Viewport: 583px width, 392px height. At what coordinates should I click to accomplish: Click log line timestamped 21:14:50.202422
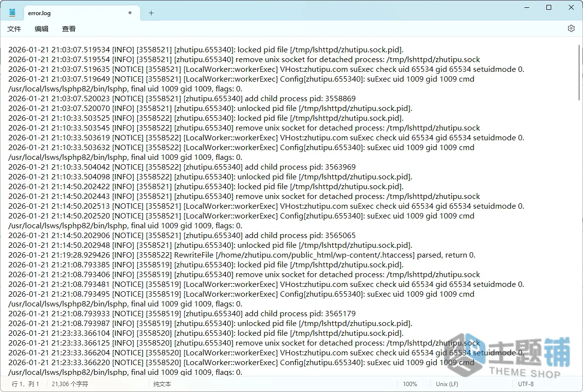point(206,186)
